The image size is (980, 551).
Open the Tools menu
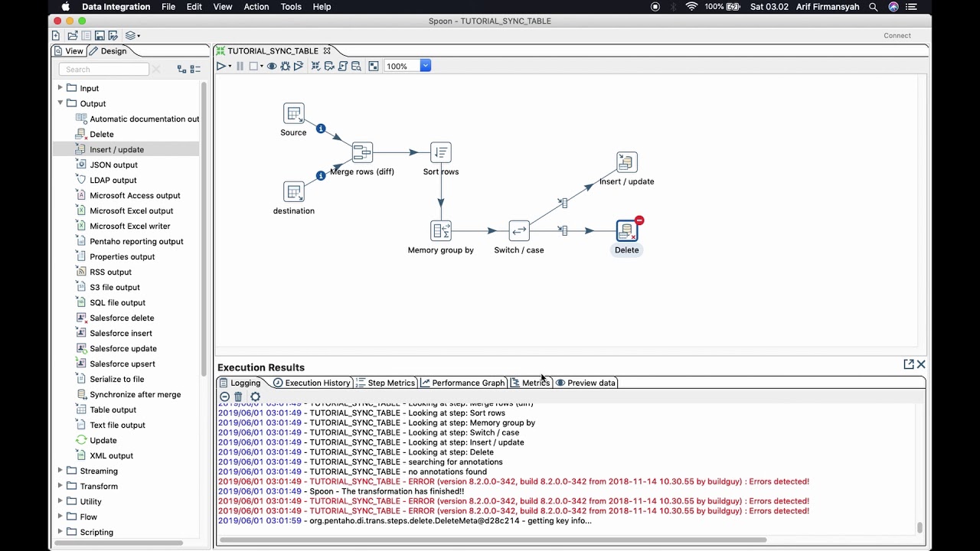click(x=291, y=7)
